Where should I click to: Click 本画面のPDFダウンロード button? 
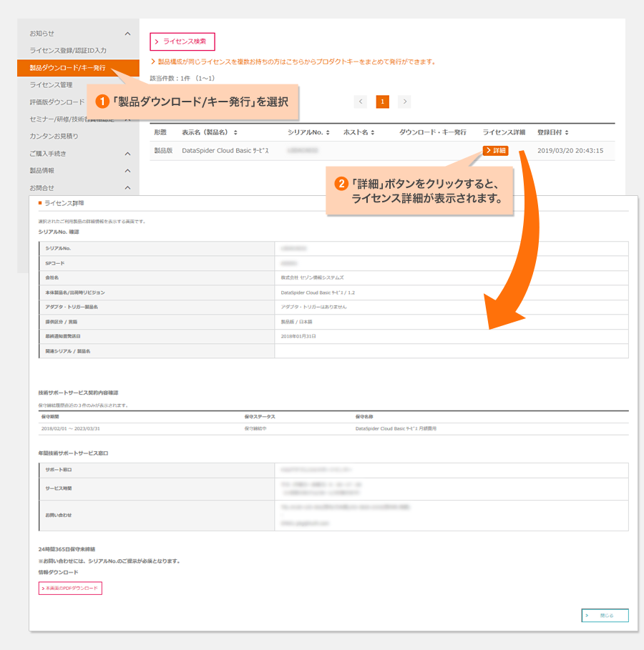pos(71,589)
